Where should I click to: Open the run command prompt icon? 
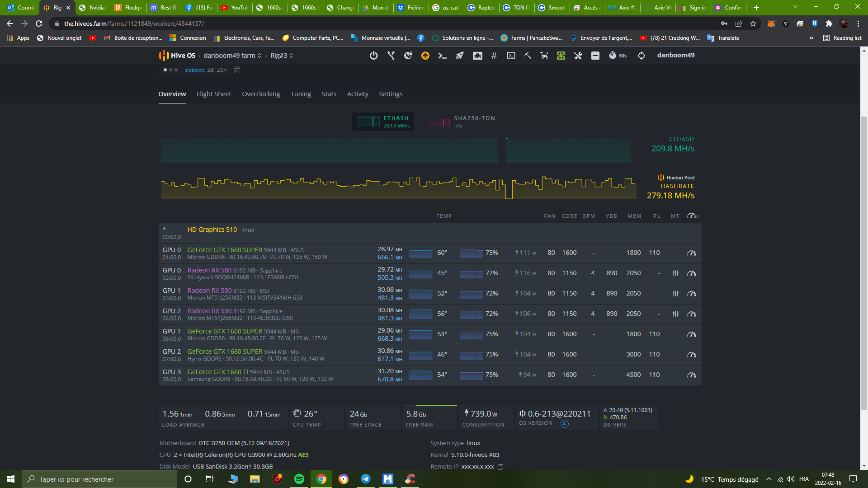(x=443, y=56)
